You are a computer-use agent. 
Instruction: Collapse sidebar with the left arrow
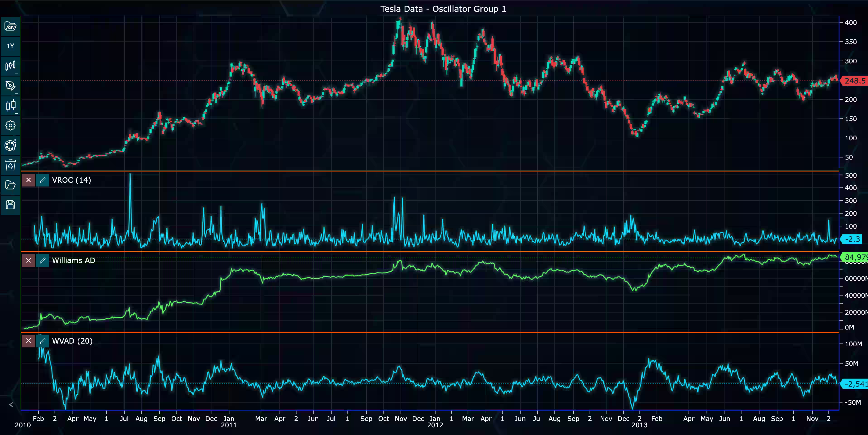11,405
